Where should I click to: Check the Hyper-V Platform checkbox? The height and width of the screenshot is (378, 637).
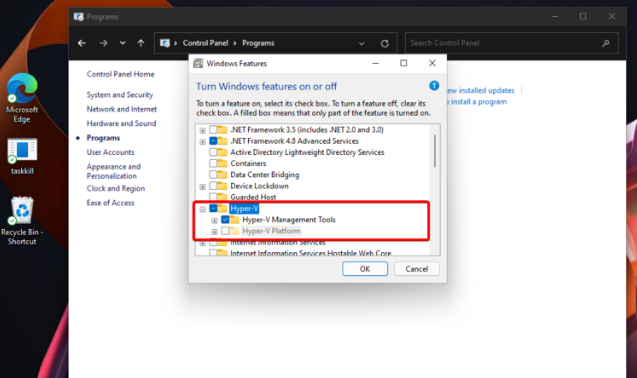pos(225,231)
